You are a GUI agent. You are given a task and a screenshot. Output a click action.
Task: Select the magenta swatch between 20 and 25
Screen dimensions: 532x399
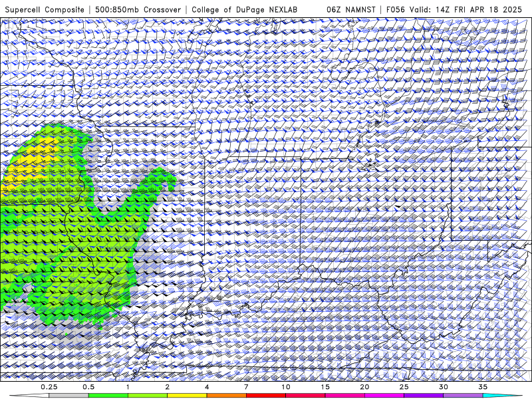[384, 396]
